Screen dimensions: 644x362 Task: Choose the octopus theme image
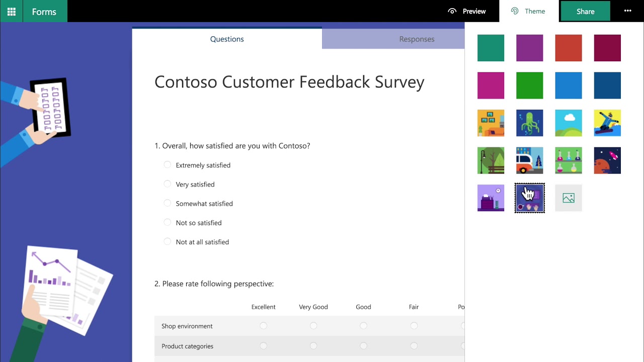point(529,123)
